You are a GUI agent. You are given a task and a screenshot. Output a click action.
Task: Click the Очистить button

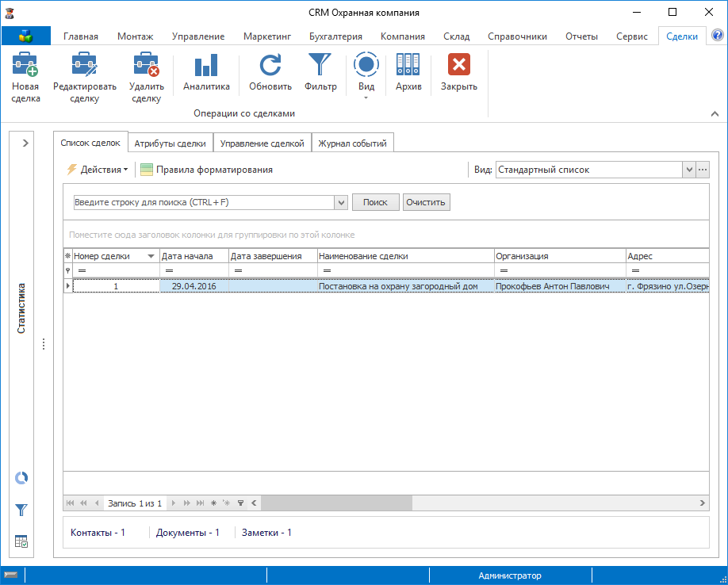coord(426,202)
